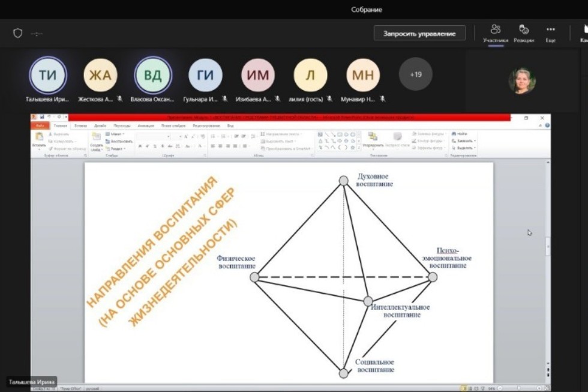The image size is (588, 392).
Task: Select the ВД participant avatar
Action: pos(153,75)
